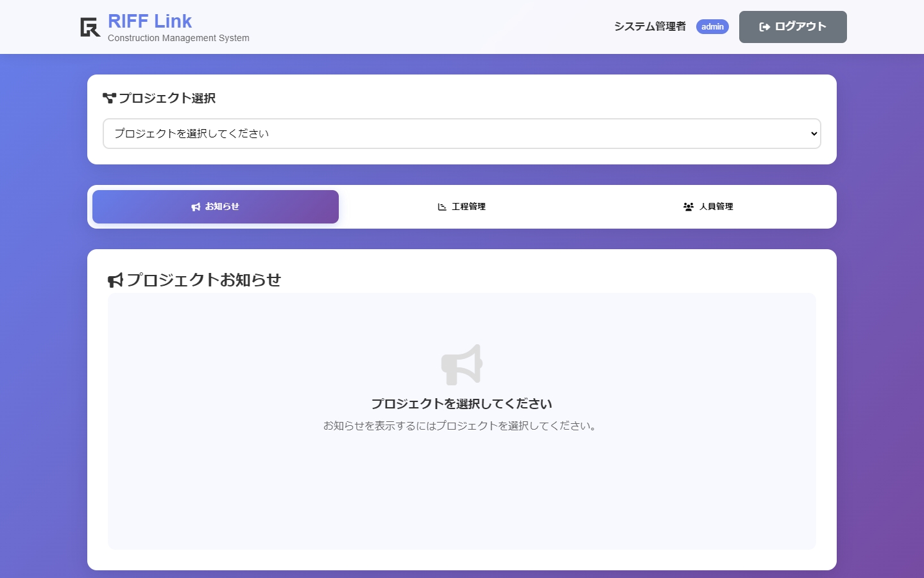Screen dimensions: 924x578
Task: Click the ログアウト button
Action: pyautogui.click(x=792, y=26)
